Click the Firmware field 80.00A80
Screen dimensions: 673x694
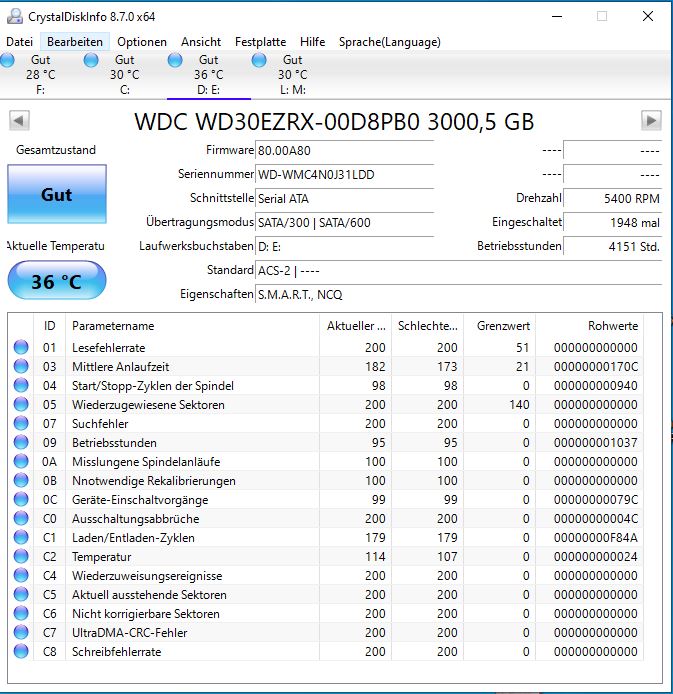[x=345, y=150]
